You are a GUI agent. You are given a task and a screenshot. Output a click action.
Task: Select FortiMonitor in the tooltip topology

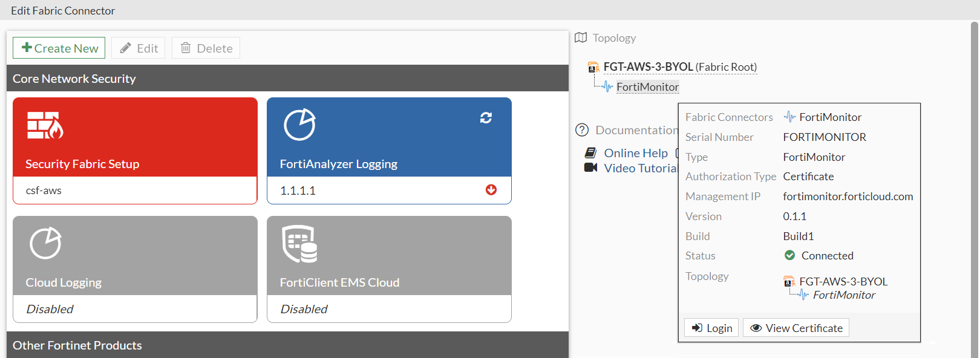tap(843, 295)
